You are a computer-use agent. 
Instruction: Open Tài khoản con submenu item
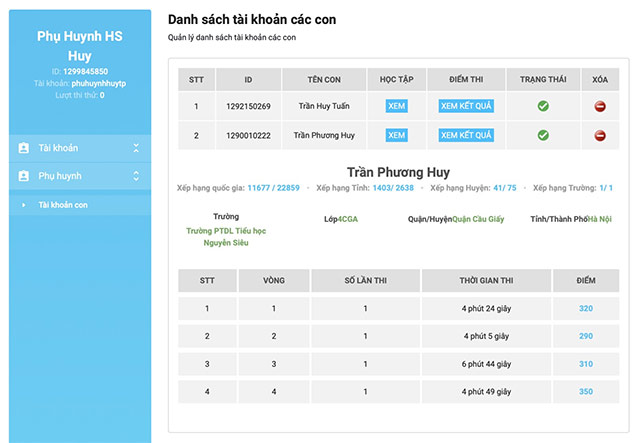tap(63, 205)
